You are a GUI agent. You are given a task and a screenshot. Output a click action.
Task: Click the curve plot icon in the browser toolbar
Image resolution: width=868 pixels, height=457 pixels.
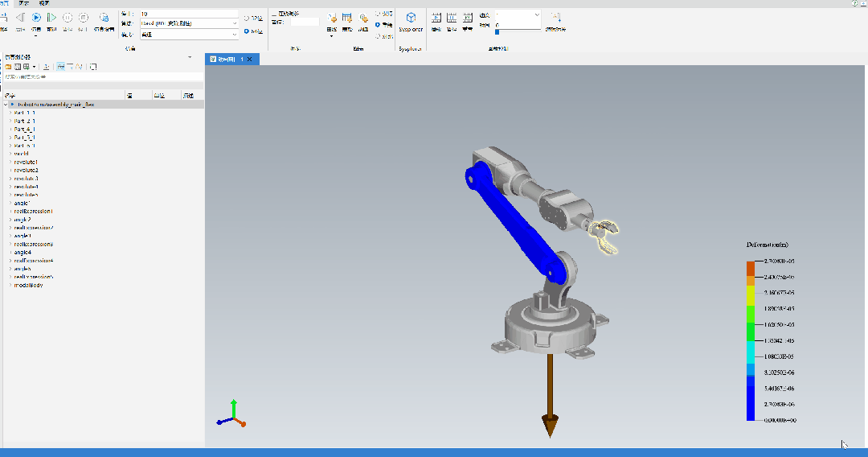tap(79, 67)
